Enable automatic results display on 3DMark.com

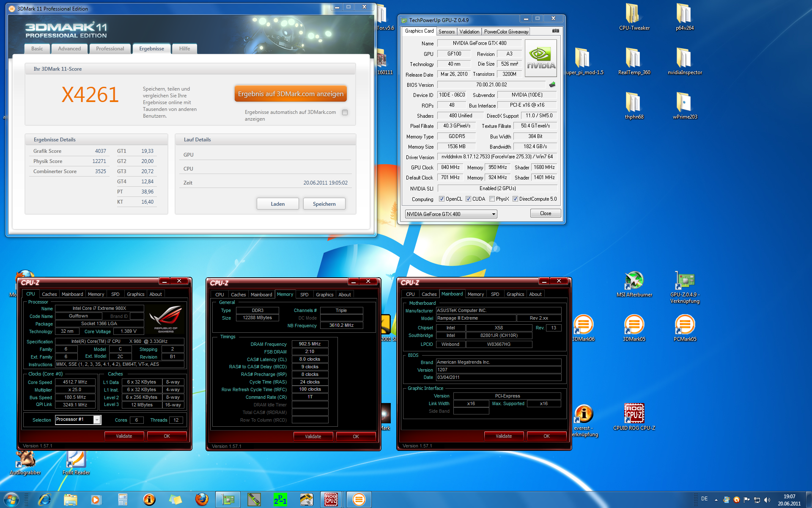click(x=345, y=112)
